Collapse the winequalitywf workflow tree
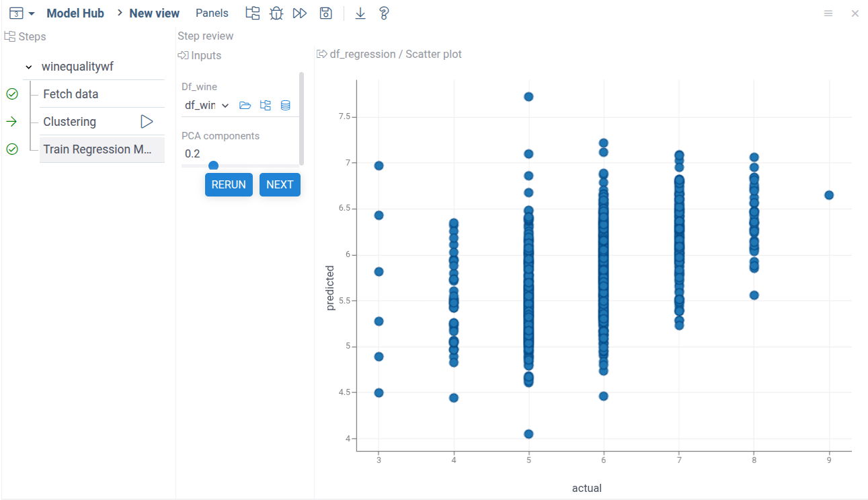 click(x=29, y=67)
